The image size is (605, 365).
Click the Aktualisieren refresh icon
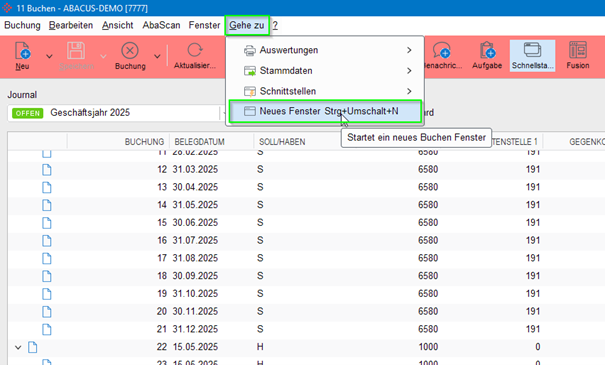click(x=194, y=51)
